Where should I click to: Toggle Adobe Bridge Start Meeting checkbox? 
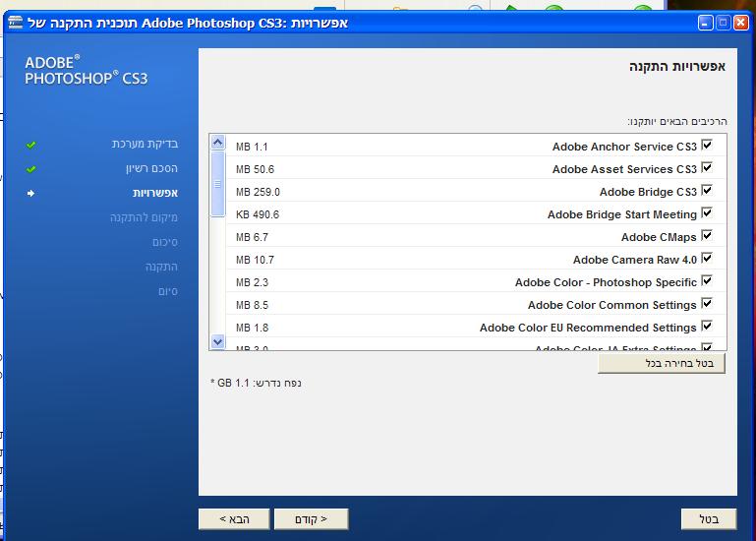(x=707, y=212)
